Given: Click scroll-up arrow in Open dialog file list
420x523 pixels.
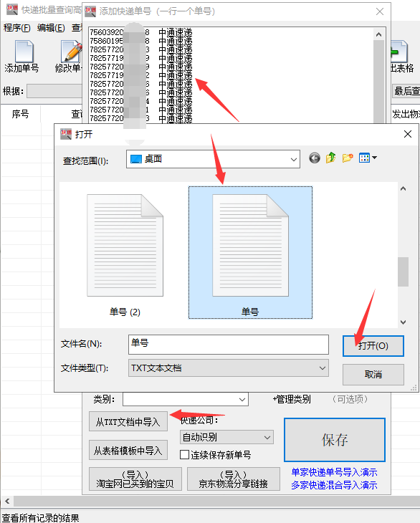Looking at the screenshot, I should [403, 189].
